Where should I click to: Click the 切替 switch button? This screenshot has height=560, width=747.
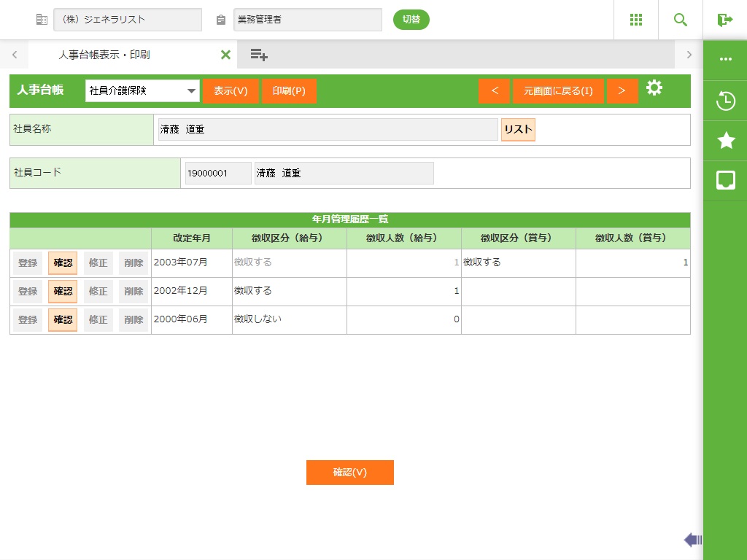click(411, 20)
